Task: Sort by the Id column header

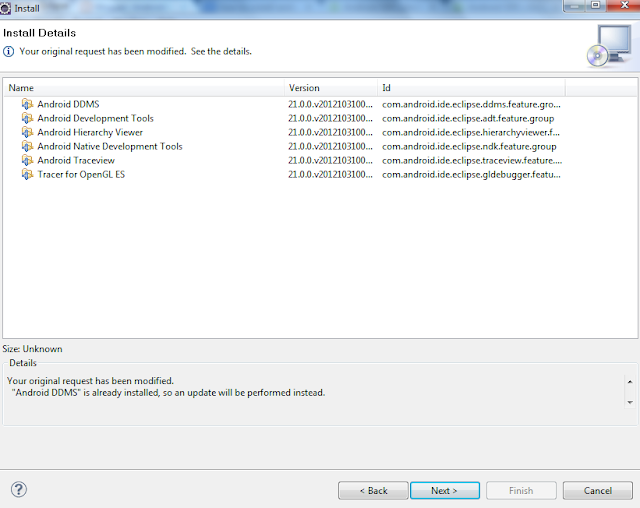Action: point(471,88)
